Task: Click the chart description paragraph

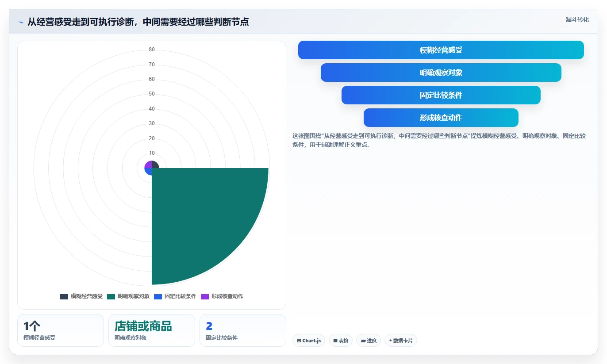Action: click(x=440, y=140)
